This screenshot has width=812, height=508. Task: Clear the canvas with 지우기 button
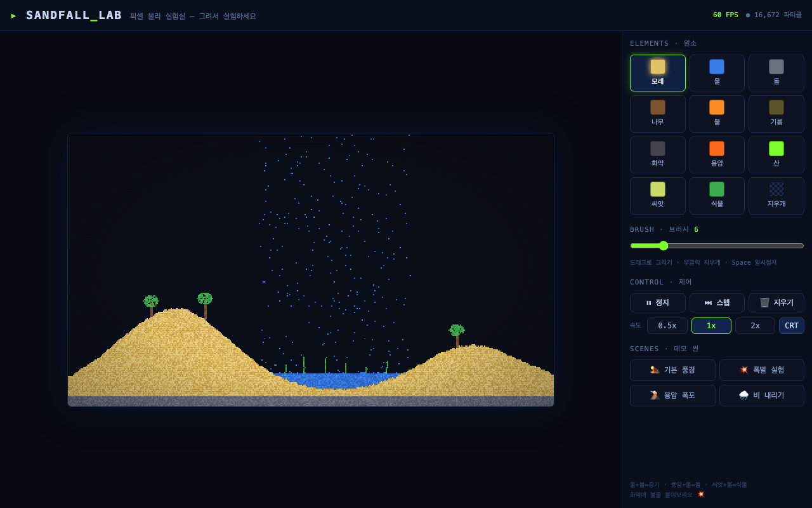coord(776,303)
